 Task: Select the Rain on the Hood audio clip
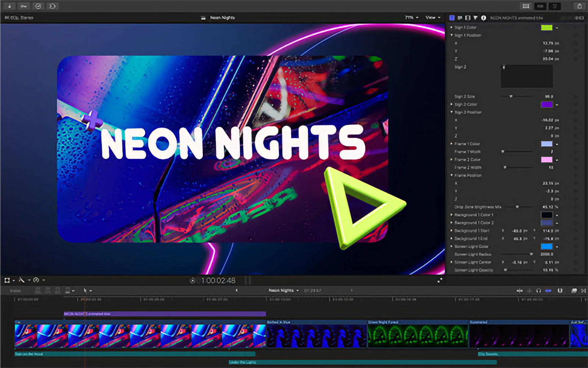[x=135, y=354]
